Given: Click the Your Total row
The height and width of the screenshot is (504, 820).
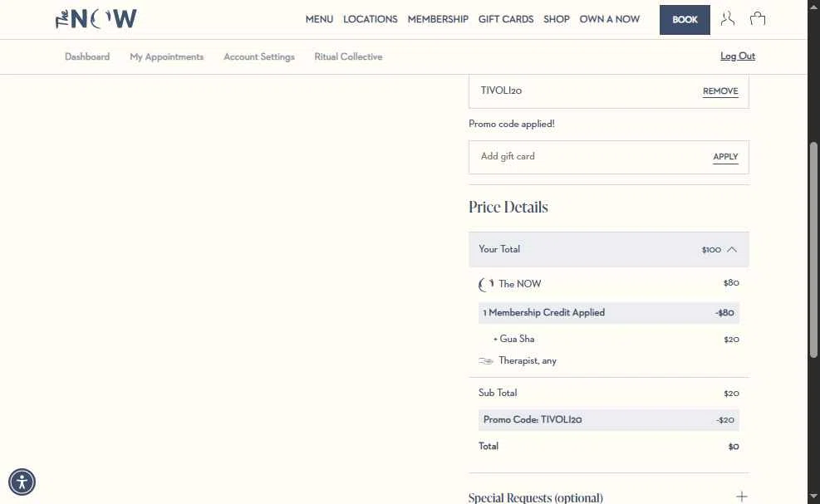Looking at the screenshot, I should [609, 249].
